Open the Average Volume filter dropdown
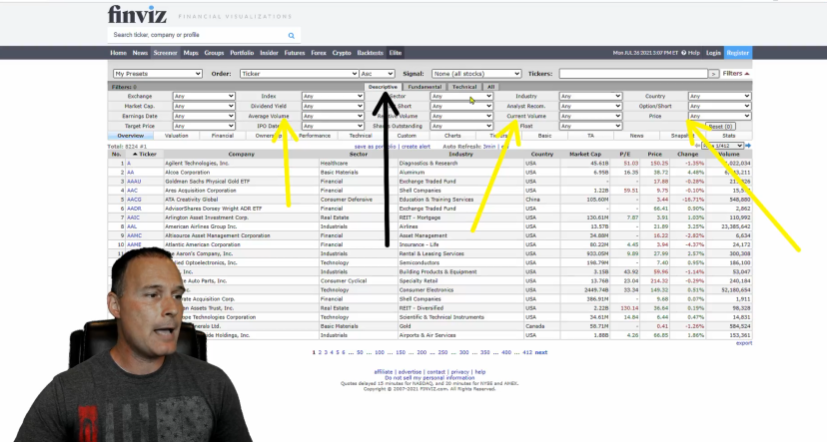827x442 pixels. click(332, 116)
